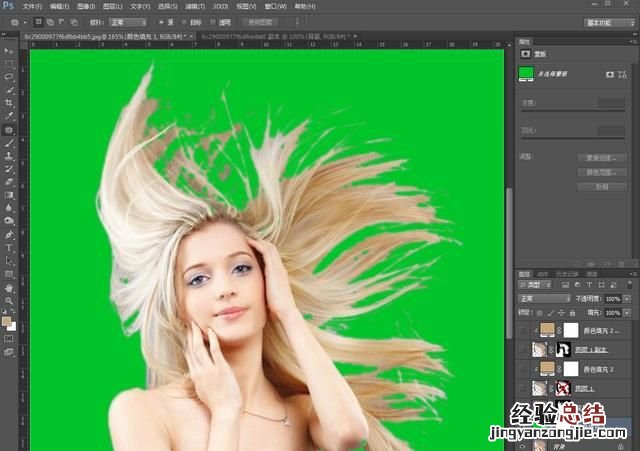The image size is (640, 451).
Task: Select the Horizontal Type tool
Action: click(x=9, y=246)
